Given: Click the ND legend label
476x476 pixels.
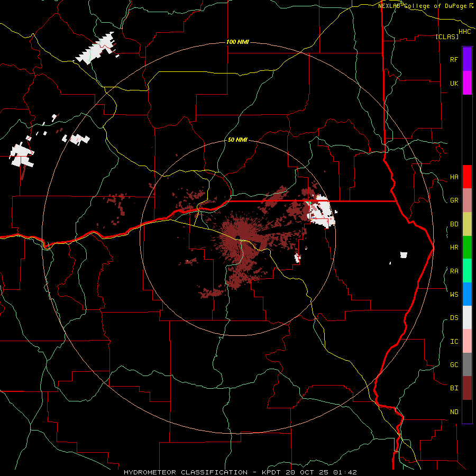Looking at the screenshot, I should [x=454, y=412].
